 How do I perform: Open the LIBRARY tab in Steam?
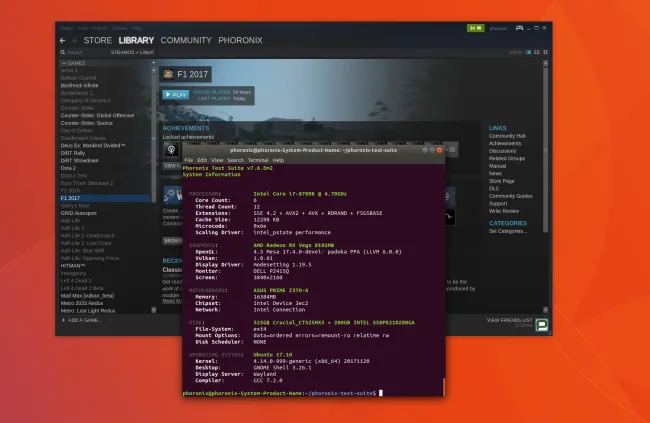[x=136, y=41]
